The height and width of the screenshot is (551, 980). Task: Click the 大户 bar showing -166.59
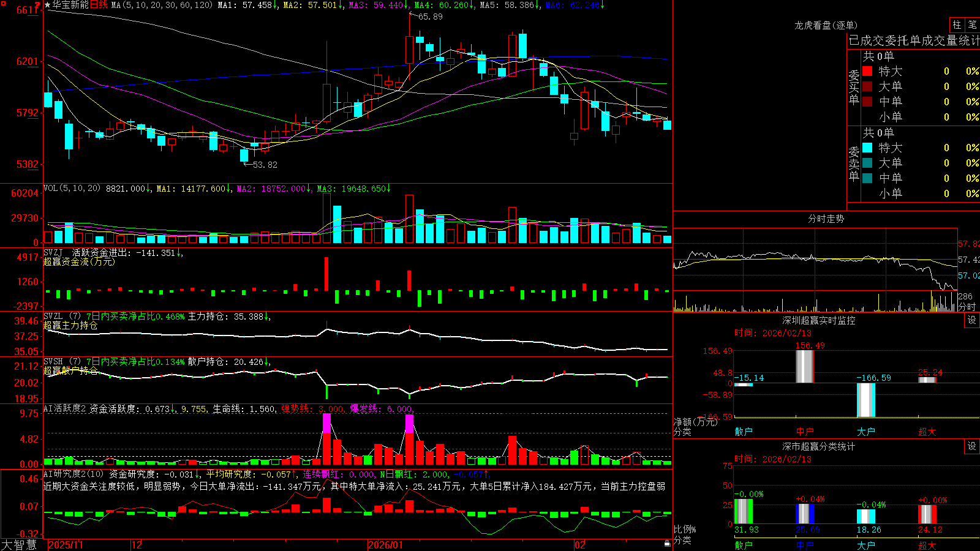[x=865, y=400]
